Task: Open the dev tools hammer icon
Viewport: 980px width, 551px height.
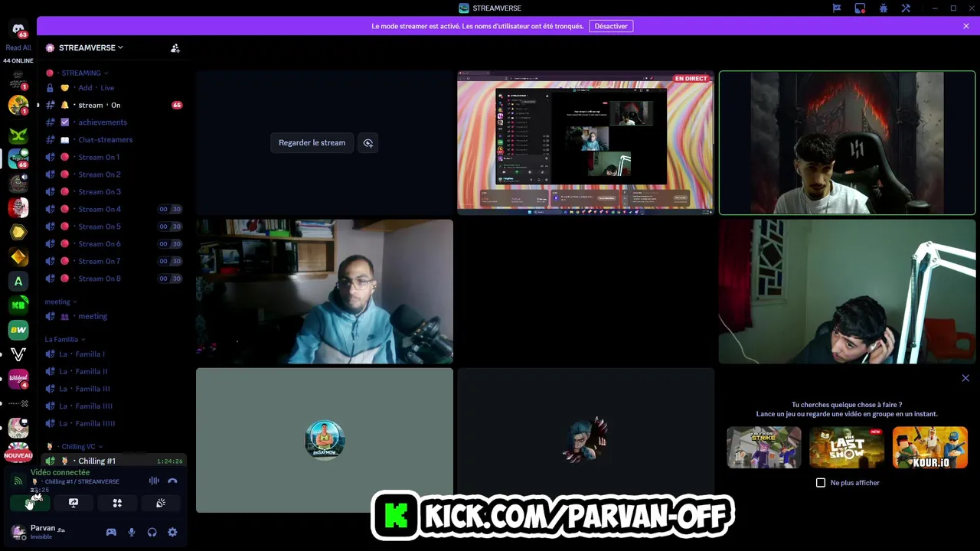Action: coord(906,8)
